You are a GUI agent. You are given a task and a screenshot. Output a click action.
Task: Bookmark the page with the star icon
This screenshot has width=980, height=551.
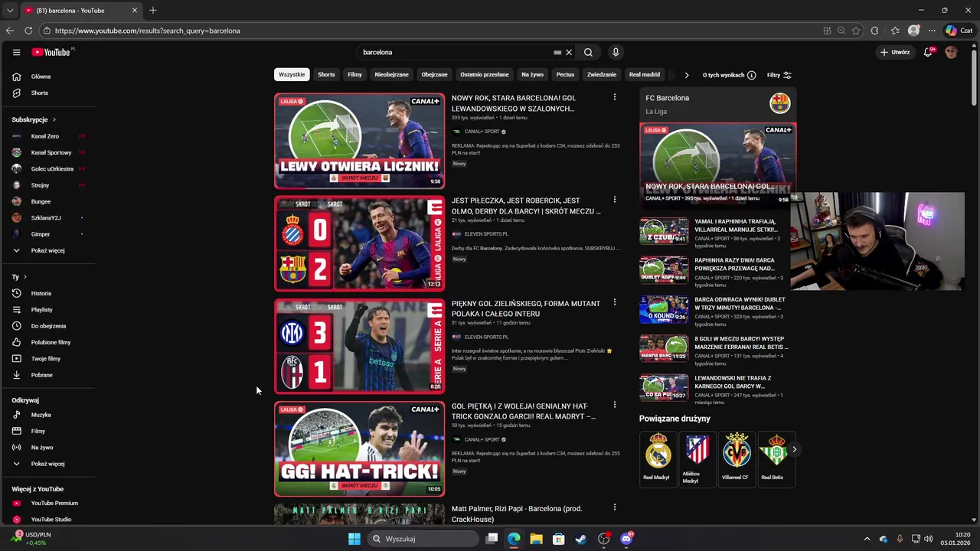(x=856, y=31)
